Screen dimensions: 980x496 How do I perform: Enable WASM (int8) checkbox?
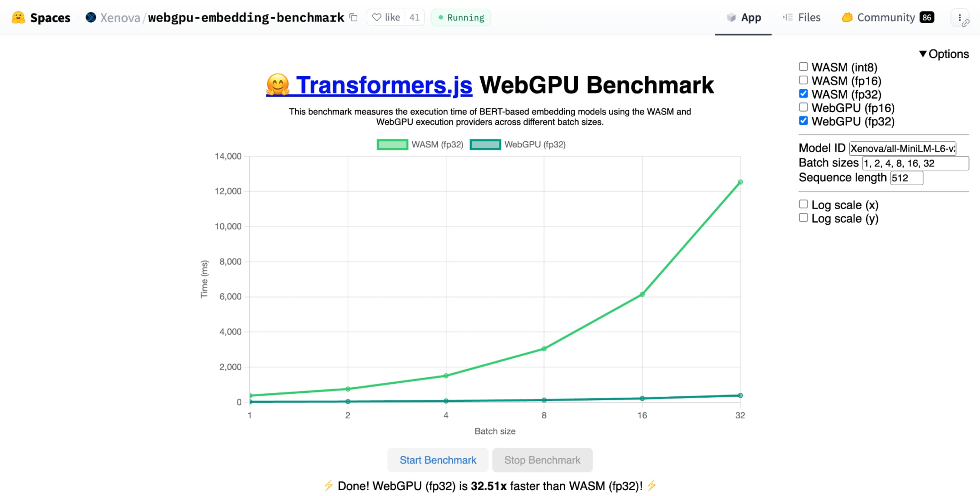click(x=803, y=67)
